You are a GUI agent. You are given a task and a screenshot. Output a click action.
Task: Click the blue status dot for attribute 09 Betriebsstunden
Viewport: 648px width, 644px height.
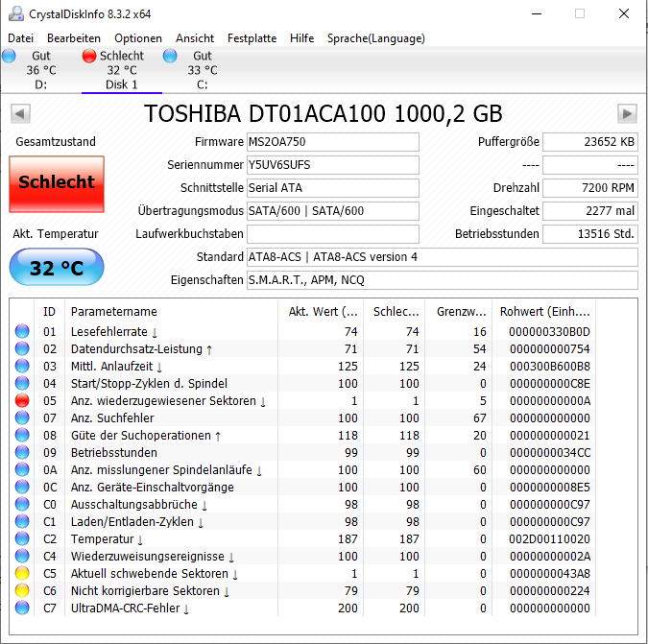click(22, 452)
